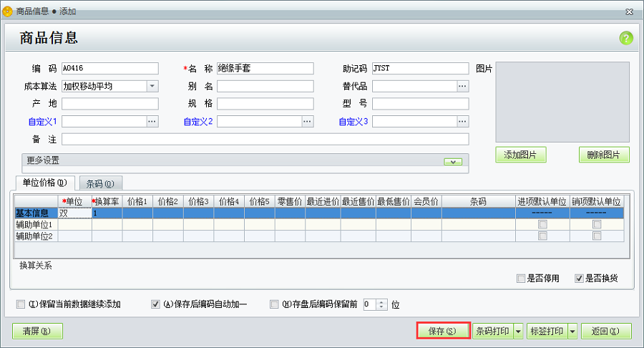The width and height of the screenshot is (644, 348).
Task: Adjust the 保留前 digits spinner
Action: pos(381,304)
